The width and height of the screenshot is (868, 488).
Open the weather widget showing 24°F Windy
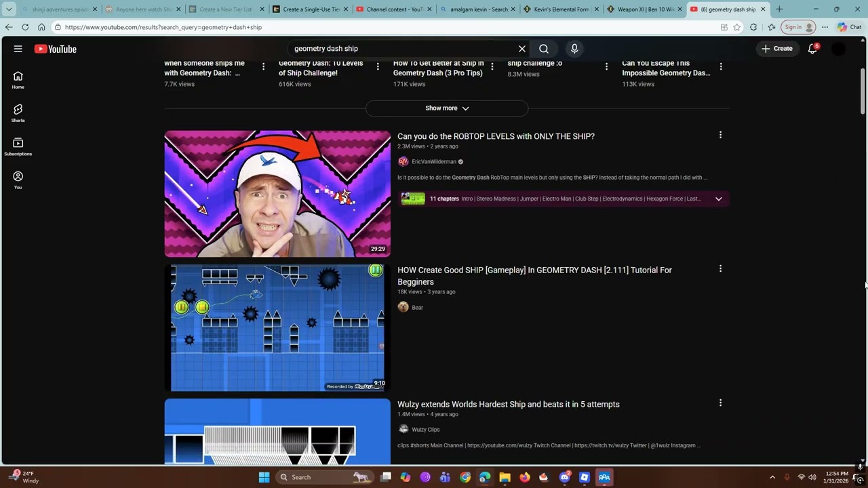pyautogui.click(x=24, y=477)
